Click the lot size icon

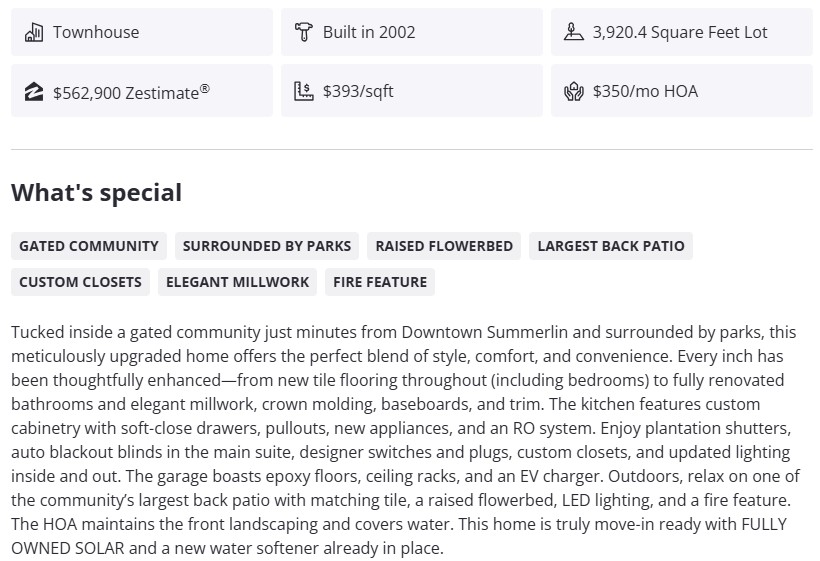573,32
